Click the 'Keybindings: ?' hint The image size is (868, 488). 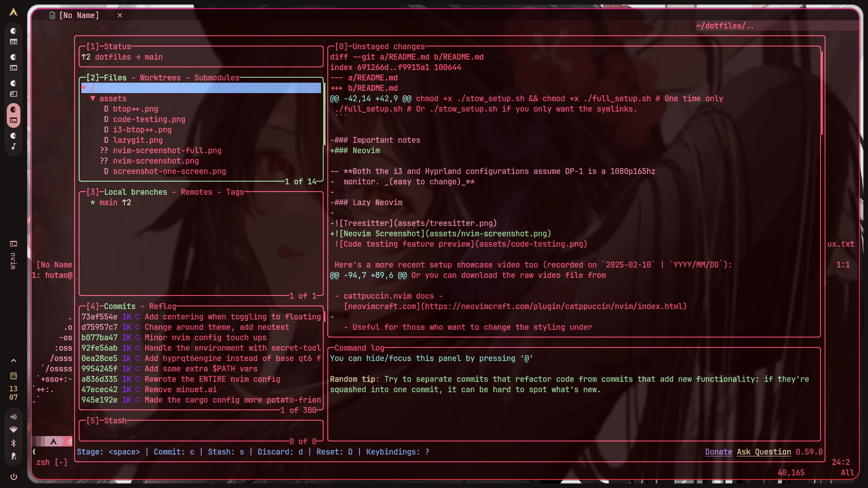398,452
